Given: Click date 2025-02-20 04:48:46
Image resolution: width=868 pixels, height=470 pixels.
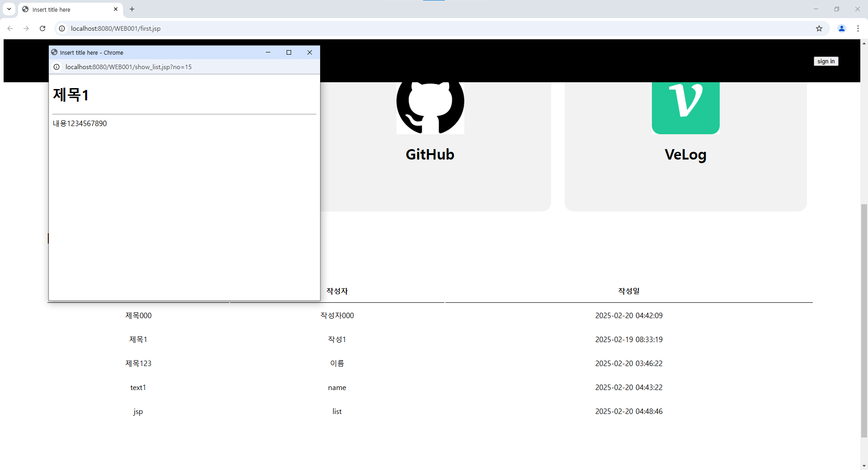Looking at the screenshot, I should coord(629,411).
